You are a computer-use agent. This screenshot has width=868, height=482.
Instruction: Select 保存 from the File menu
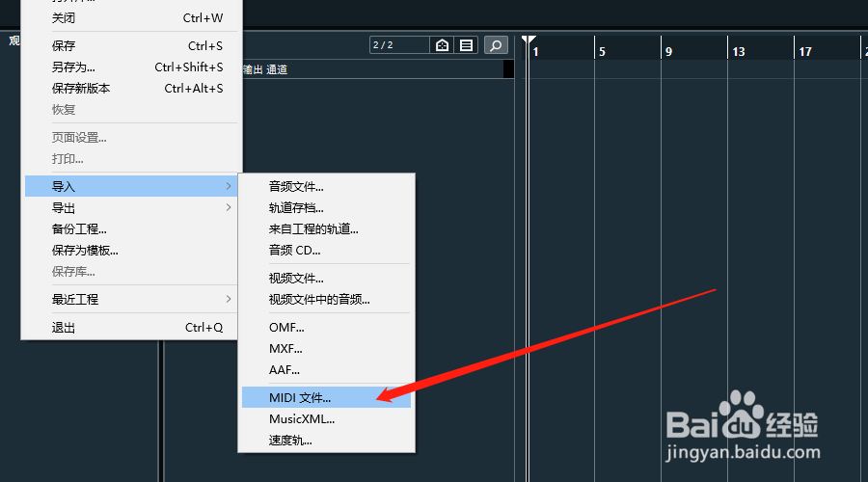coord(131,46)
